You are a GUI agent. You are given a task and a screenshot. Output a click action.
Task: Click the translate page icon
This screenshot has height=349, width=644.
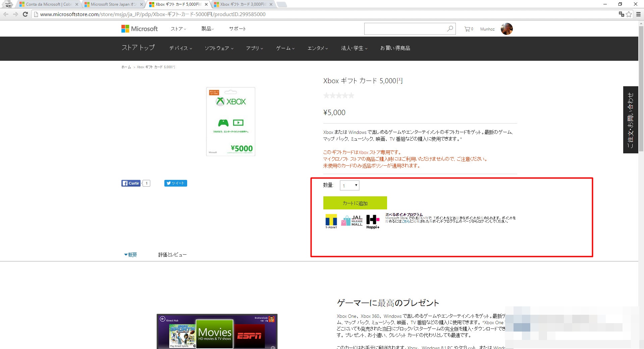[621, 14]
